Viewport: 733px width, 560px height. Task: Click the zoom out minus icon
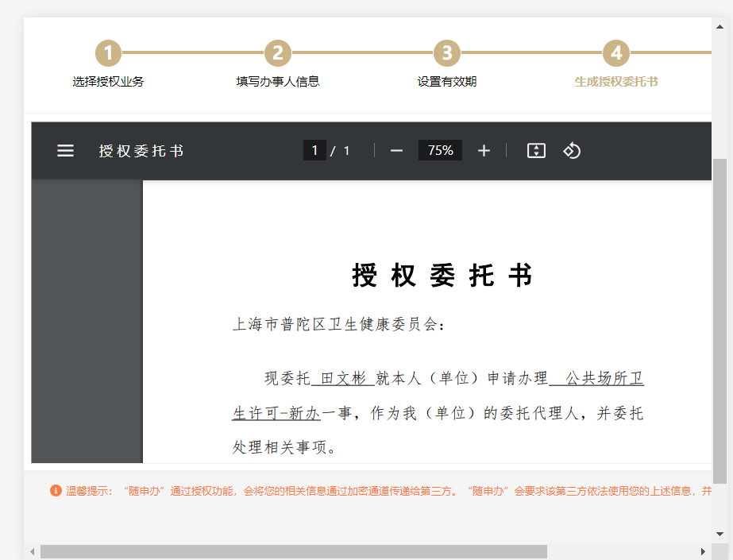pyautogui.click(x=396, y=151)
